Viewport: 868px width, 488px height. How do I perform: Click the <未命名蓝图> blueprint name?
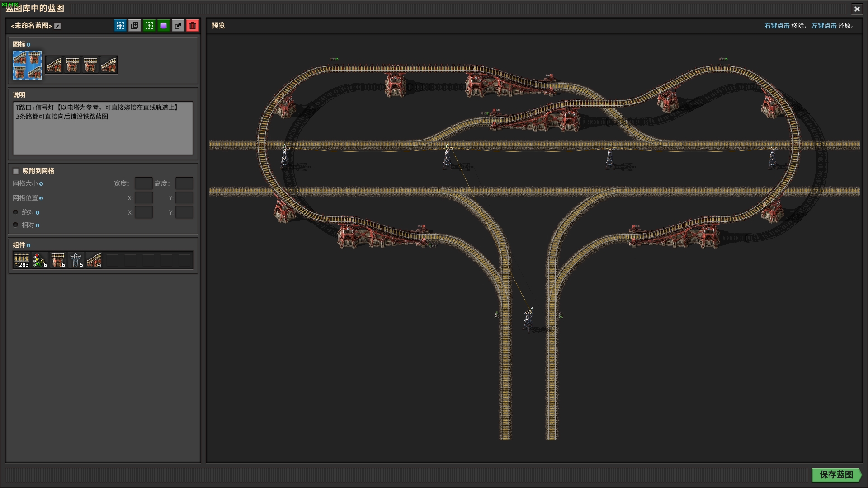(x=31, y=26)
